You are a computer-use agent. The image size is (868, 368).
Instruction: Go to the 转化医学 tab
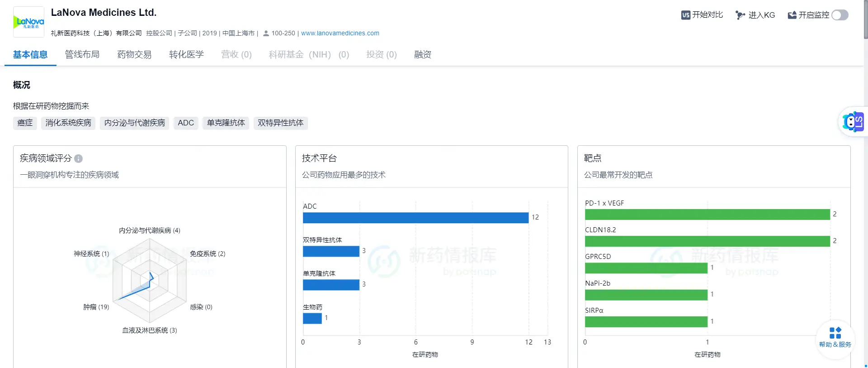186,54
